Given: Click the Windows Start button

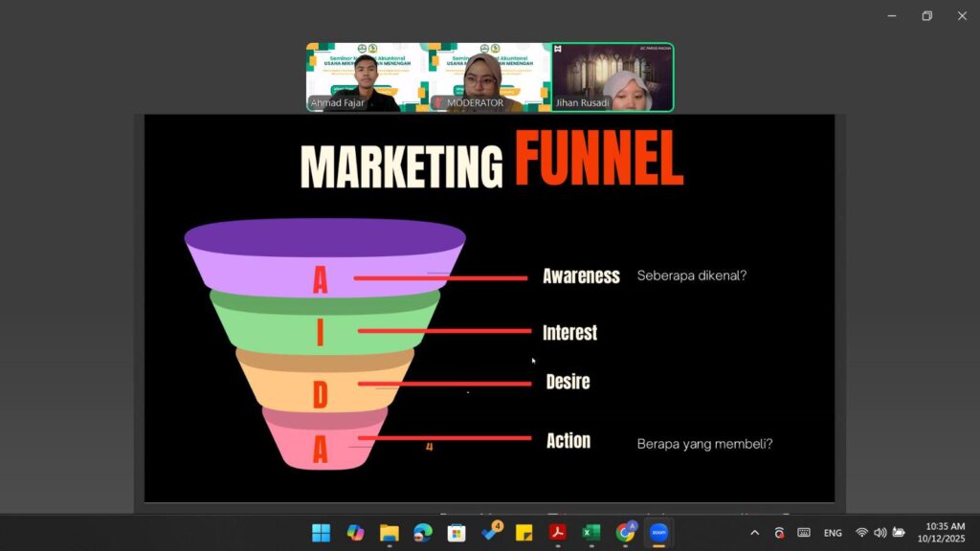Looking at the screenshot, I should (321, 533).
